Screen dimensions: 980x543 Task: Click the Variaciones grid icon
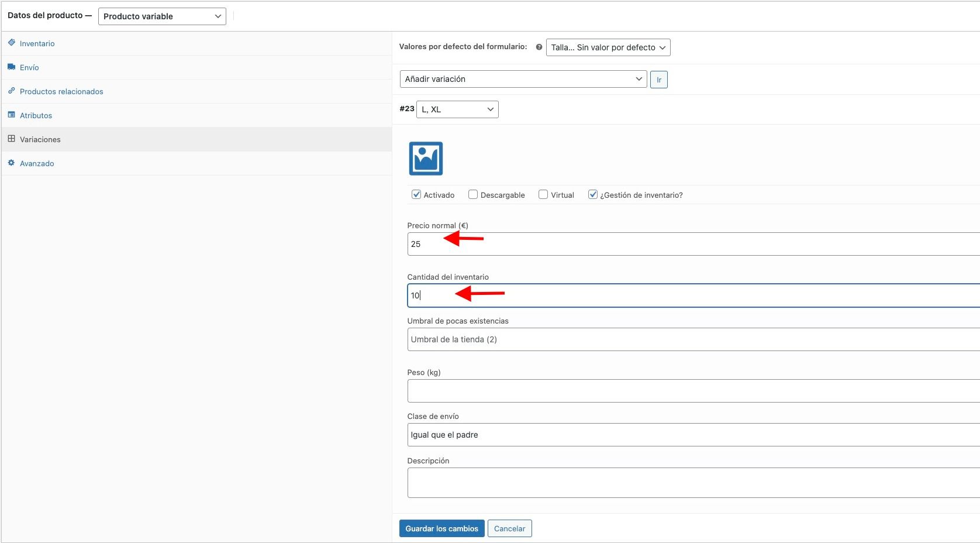click(x=11, y=139)
